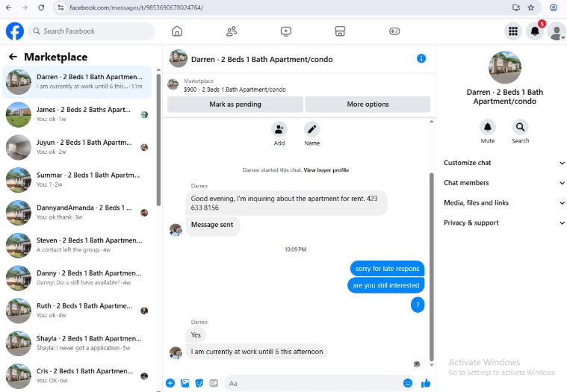Open the James 2 Beds 2 Baths conversation
The width and height of the screenshot is (567, 392).
tap(77, 114)
